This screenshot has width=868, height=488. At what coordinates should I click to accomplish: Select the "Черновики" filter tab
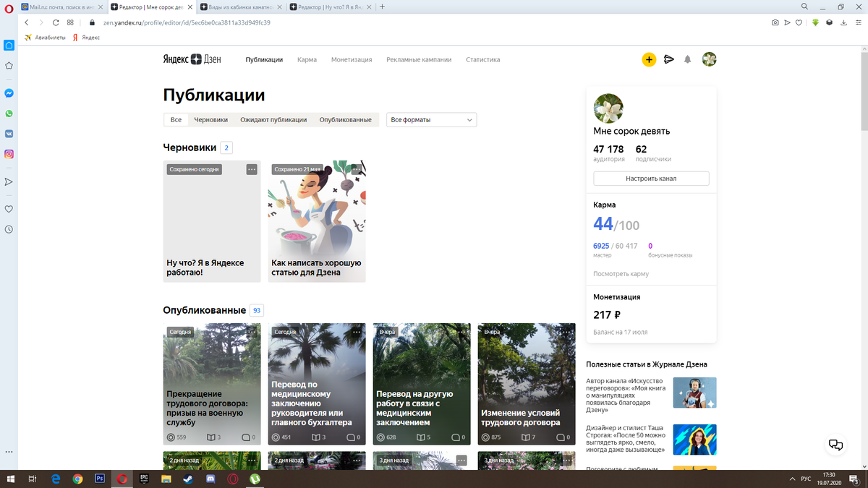pyautogui.click(x=210, y=120)
